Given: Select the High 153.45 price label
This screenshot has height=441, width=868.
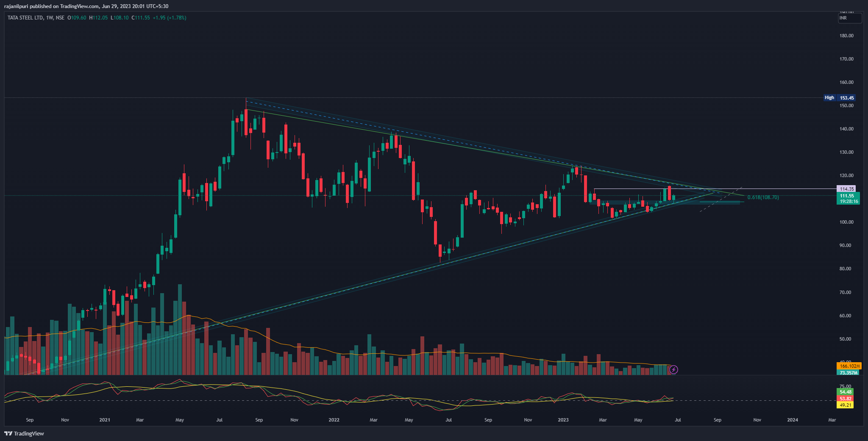Looking at the screenshot, I should tap(839, 98).
